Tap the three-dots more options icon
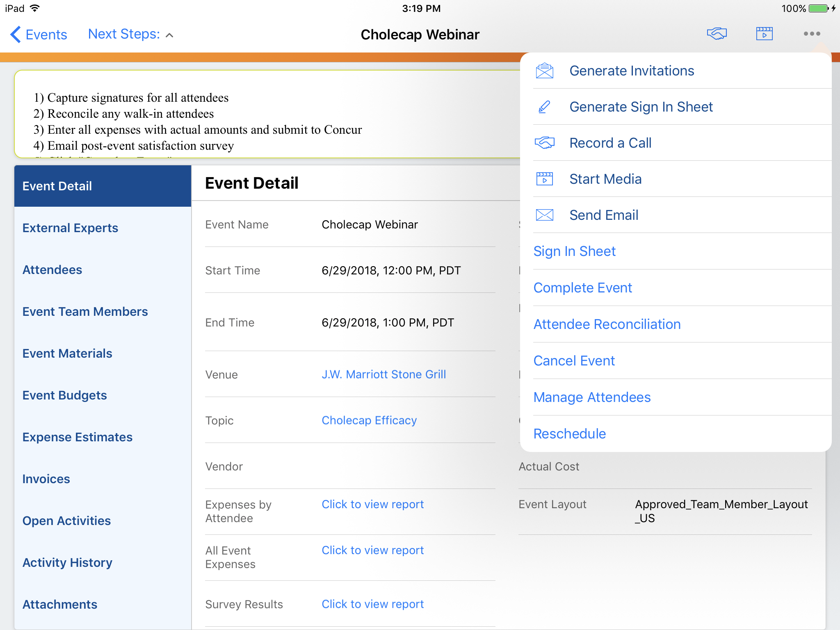 [x=812, y=34]
